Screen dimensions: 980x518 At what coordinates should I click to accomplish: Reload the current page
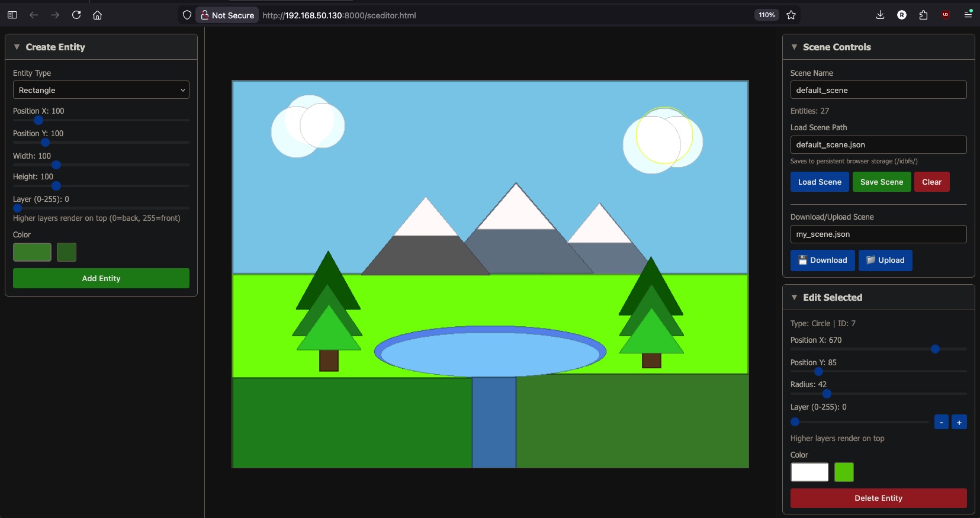(76, 15)
